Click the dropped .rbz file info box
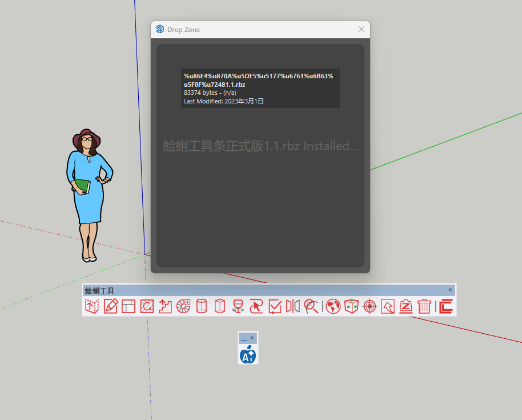 (x=260, y=88)
